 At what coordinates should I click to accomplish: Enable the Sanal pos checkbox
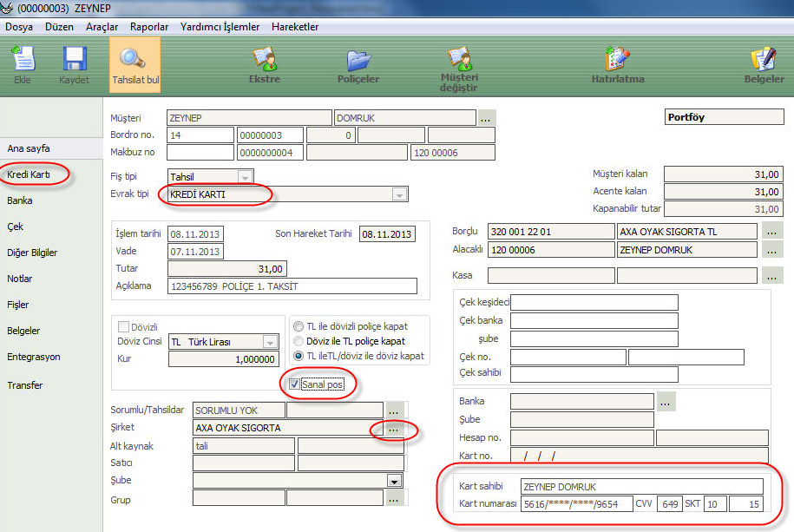tap(295, 384)
